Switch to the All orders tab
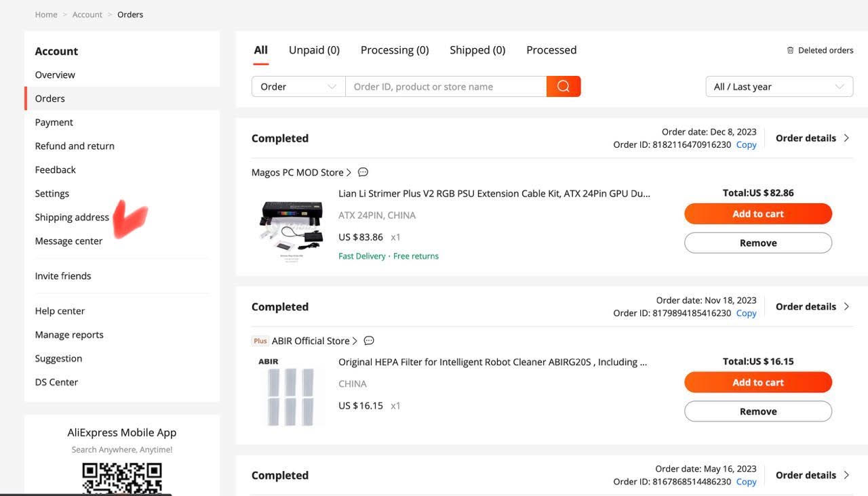 coord(261,50)
